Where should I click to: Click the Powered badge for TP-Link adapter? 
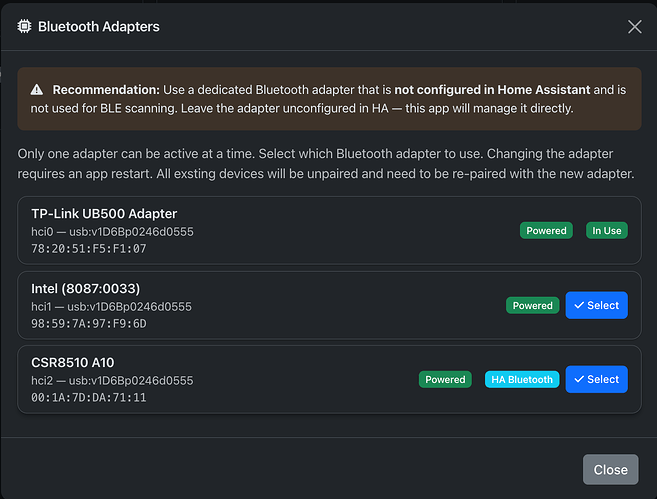tap(546, 231)
